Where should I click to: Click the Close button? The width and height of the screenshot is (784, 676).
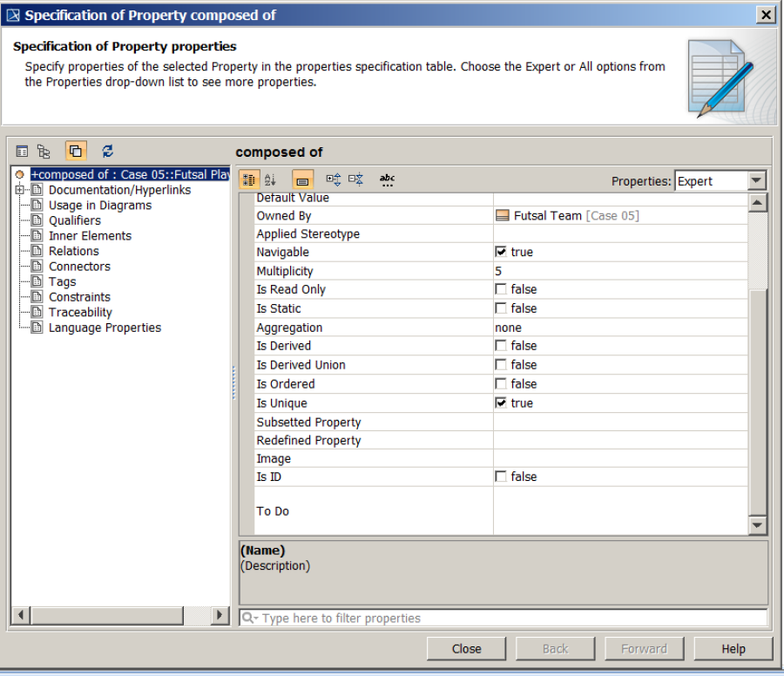(x=467, y=648)
